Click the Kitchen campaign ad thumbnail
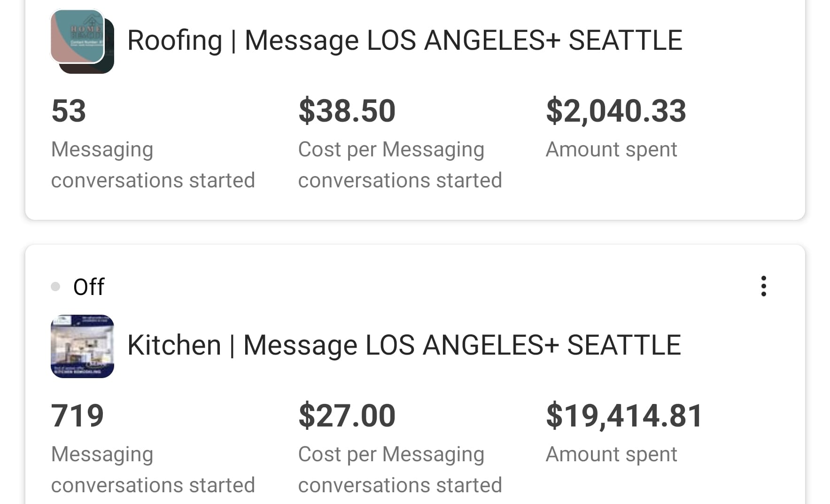This screenshot has width=830, height=504. (x=82, y=346)
